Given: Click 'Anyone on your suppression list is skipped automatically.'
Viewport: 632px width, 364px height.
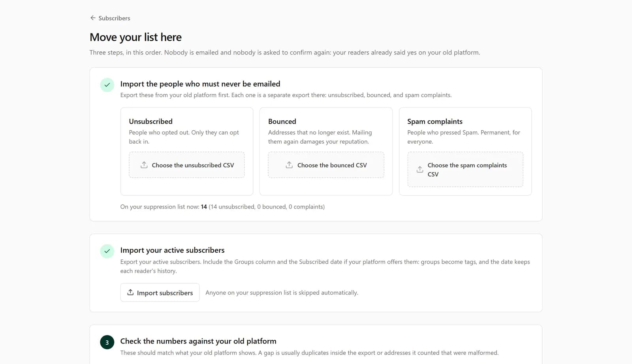Looking at the screenshot, I should (x=282, y=293).
